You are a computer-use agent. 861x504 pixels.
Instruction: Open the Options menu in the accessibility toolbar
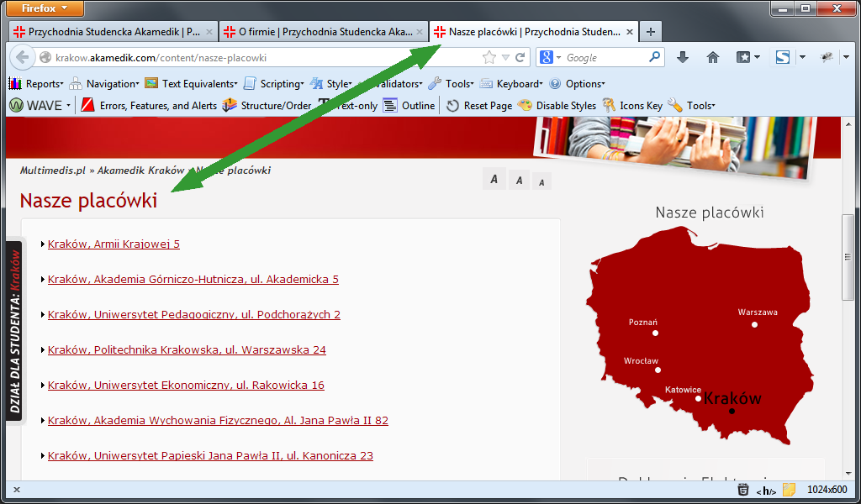coord(577,83)
